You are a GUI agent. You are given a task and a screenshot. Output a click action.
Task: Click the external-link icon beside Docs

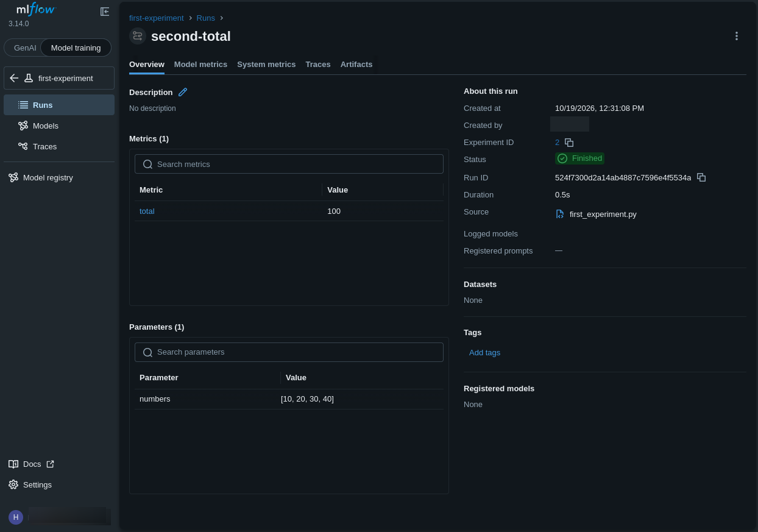pos(51,464)
